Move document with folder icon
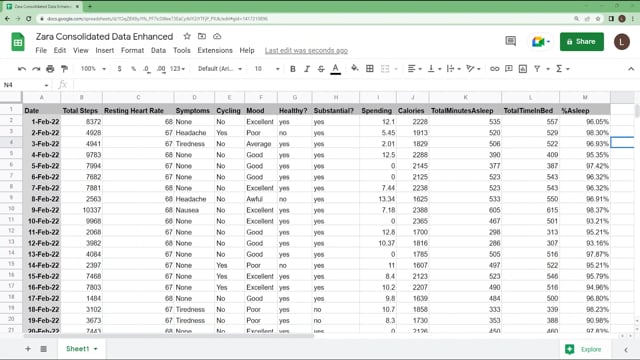Viewport: 640px width, 360px height. tap(202, 36)
